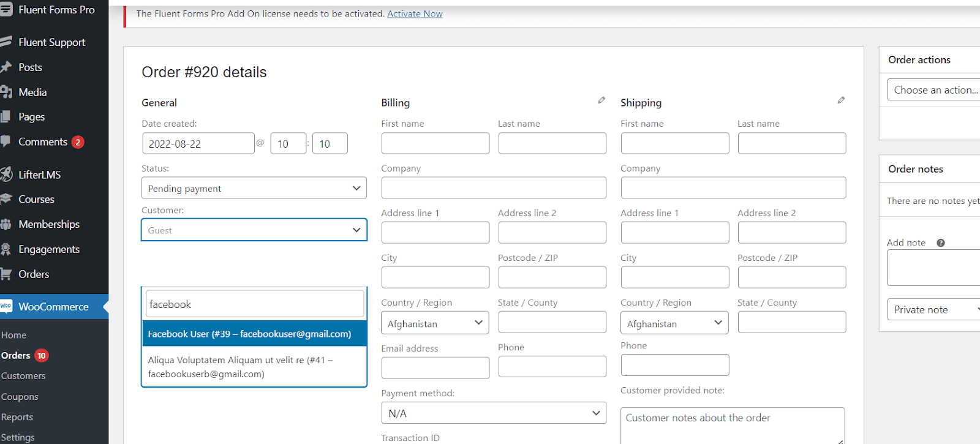The height and width of the screenshot is (444, 980).
Task: Open the Customer dropdown showing Guest
Action: 254,230
